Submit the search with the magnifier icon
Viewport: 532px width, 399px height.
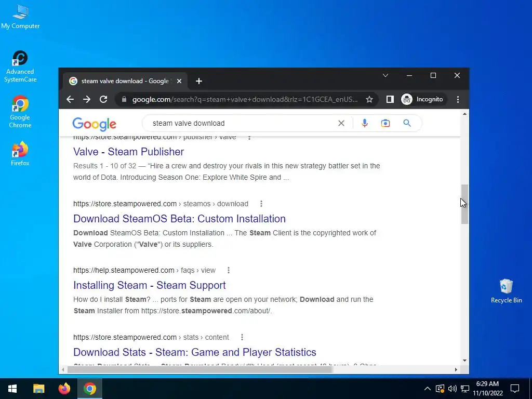(x=407, y=123)
